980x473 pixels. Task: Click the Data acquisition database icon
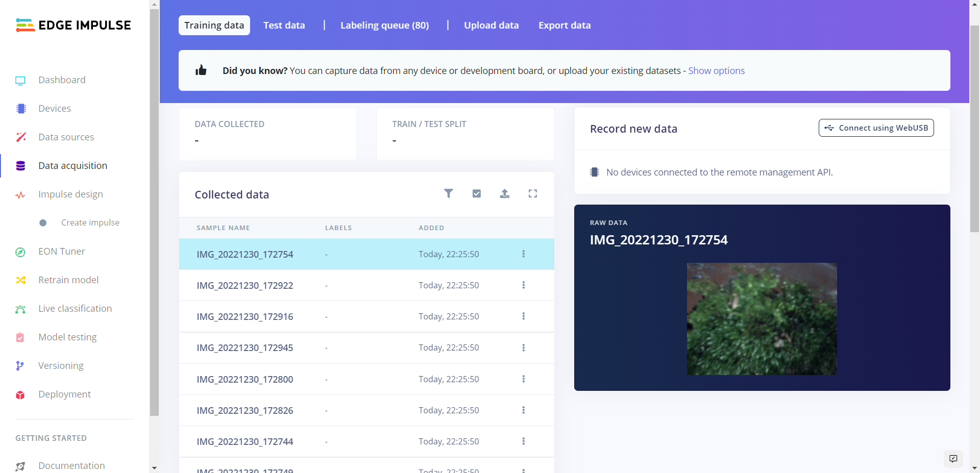tap(20, 166)
